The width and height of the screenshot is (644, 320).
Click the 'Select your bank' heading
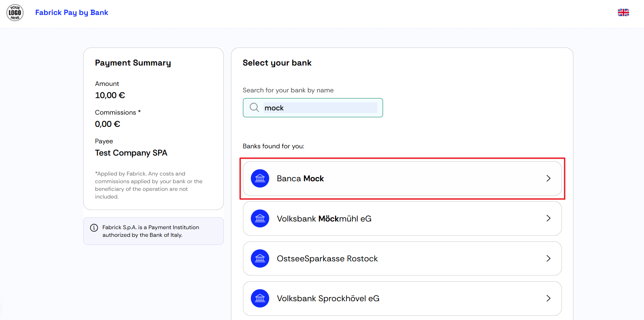point(277,63)
